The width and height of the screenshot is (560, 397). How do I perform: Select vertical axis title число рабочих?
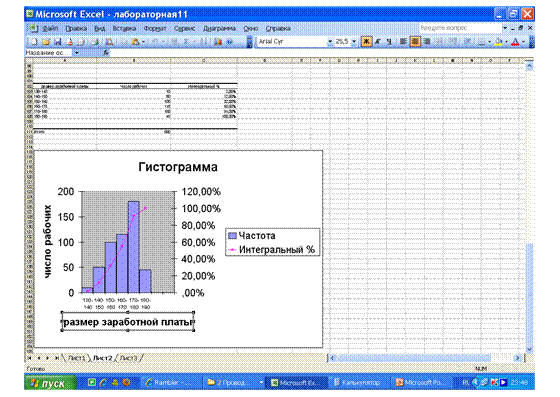pyautogui.click(x=48, y=242)
